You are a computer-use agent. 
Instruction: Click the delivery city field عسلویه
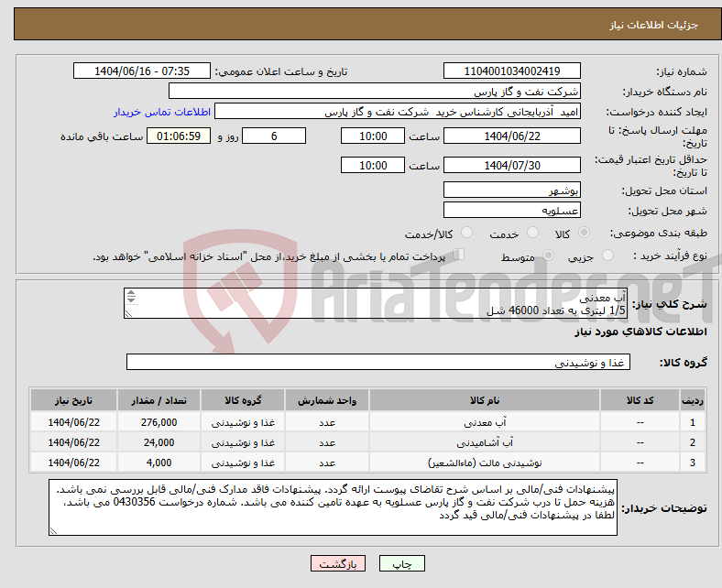pyautogui.click(x=511, y=210)
